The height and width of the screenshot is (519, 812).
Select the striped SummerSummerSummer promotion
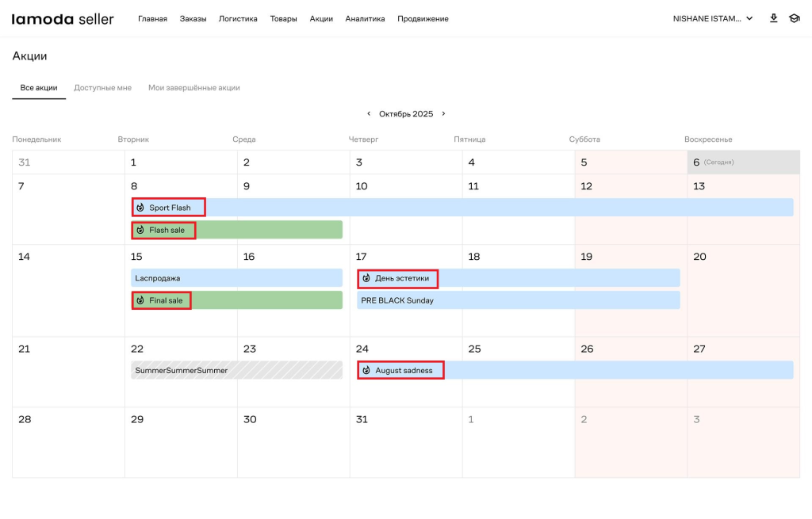tap(236, 370)
